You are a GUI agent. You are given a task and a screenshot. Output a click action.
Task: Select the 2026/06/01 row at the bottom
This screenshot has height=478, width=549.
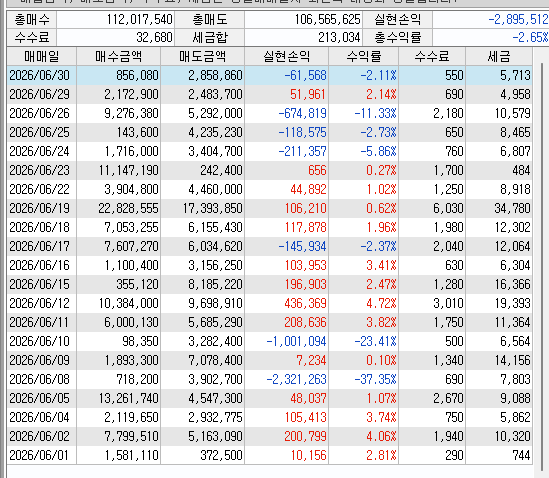click(x=270, y=455)
